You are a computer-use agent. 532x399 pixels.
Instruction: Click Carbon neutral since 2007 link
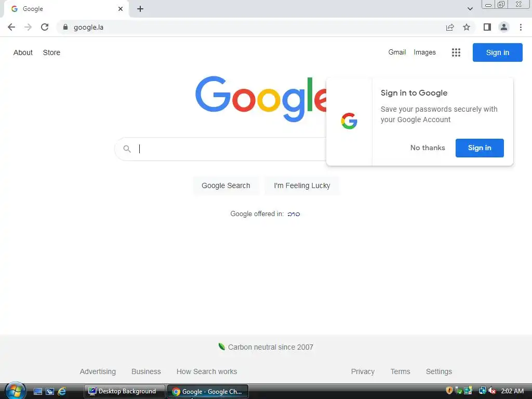pyautogui.click(x=266, y=347)
